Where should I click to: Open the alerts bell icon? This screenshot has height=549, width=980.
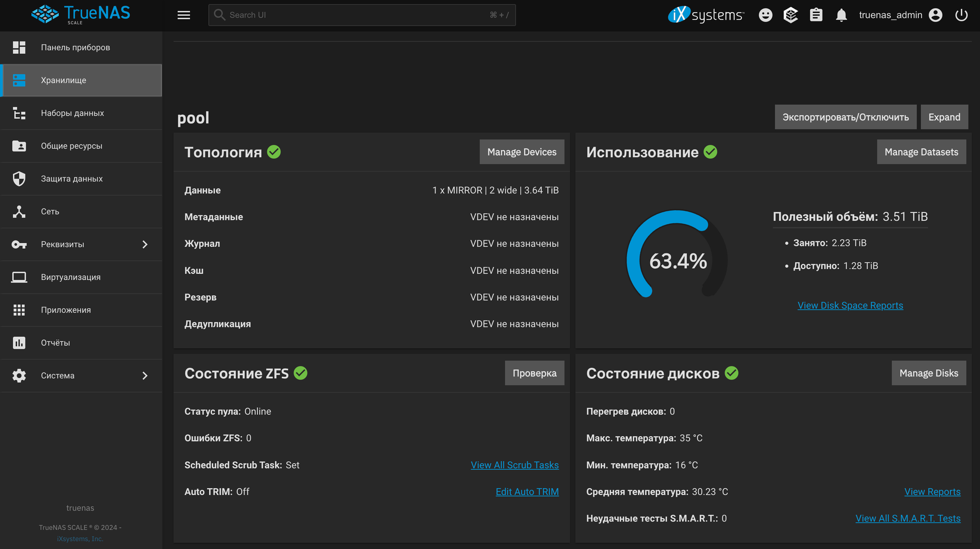(x=841, y=15)
